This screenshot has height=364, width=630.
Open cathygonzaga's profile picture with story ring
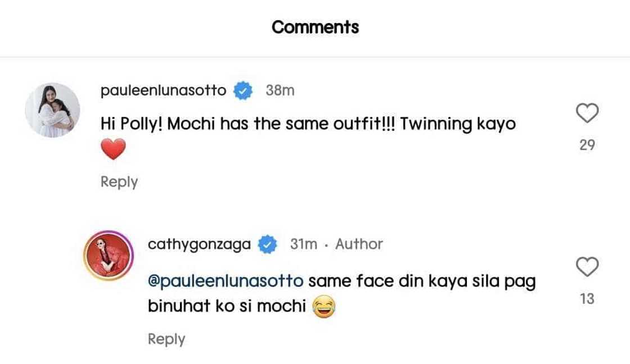click(x=107, y=256)
